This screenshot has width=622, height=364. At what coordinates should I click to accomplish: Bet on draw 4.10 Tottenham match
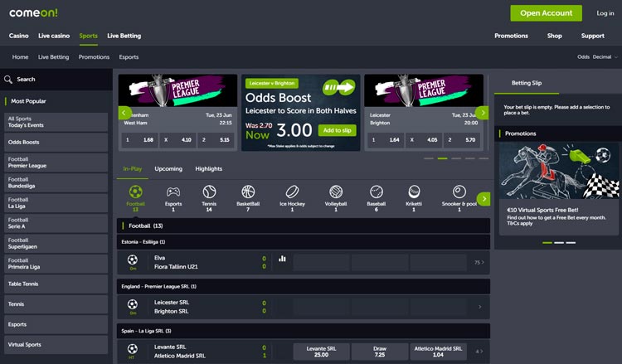177,140
